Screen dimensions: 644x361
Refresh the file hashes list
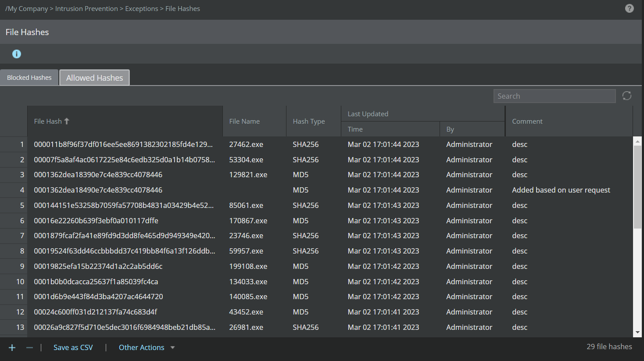coord(627,96)
